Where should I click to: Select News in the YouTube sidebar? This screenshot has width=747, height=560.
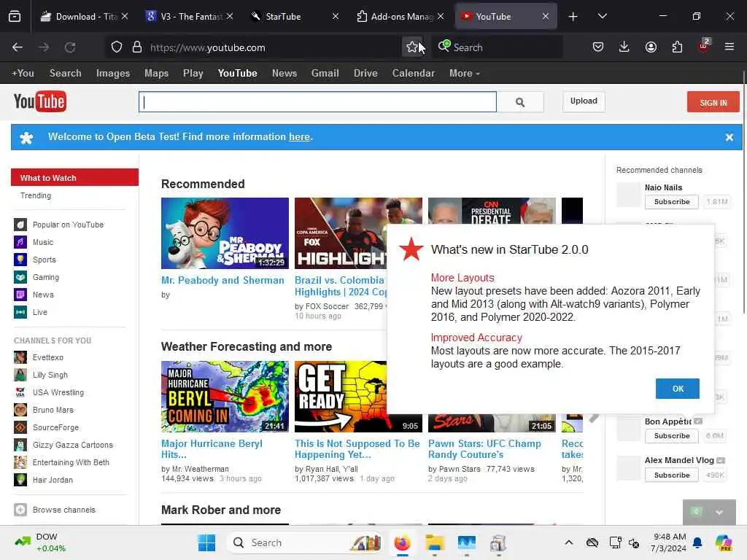coord(43,295)
